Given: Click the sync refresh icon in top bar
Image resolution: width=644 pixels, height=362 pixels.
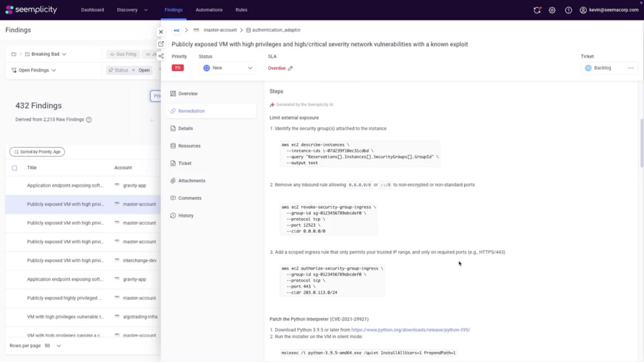Looking at the screenshot, I should click(x=537, y=10).
